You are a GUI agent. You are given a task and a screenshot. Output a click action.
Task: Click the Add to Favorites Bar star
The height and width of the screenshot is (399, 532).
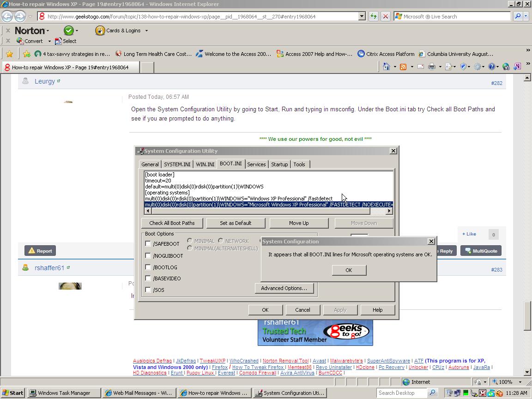pyautogui.click(x=27, y=54)
